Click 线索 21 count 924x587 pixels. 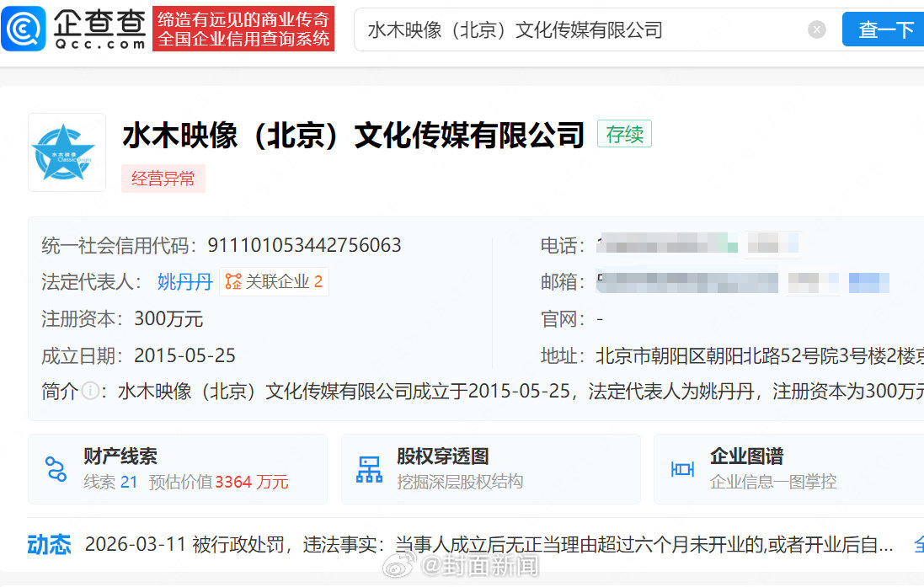pyautogui.click(x=110, y=482)
